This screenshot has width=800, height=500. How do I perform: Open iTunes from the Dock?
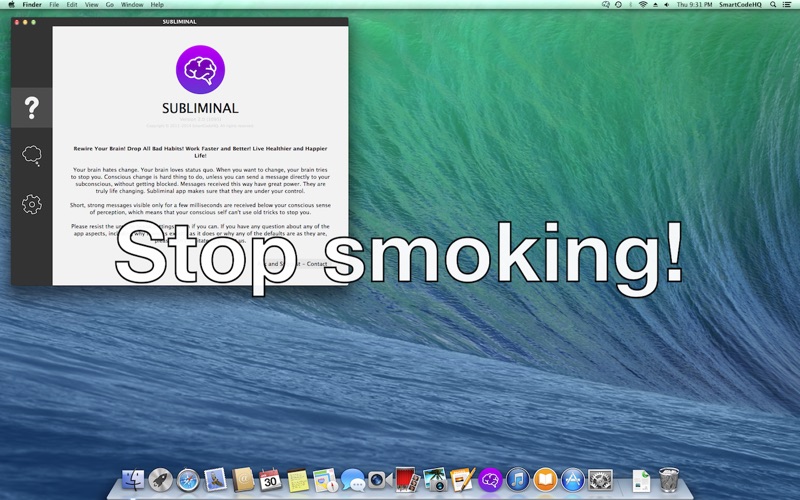[518, 479]
